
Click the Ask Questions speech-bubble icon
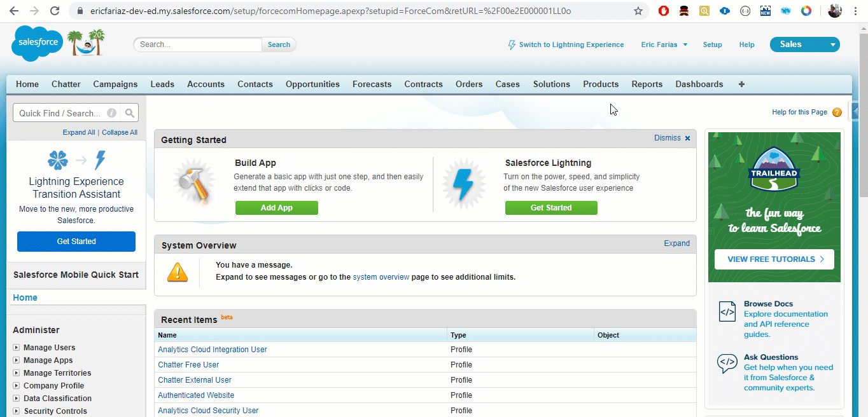(727, 364)
